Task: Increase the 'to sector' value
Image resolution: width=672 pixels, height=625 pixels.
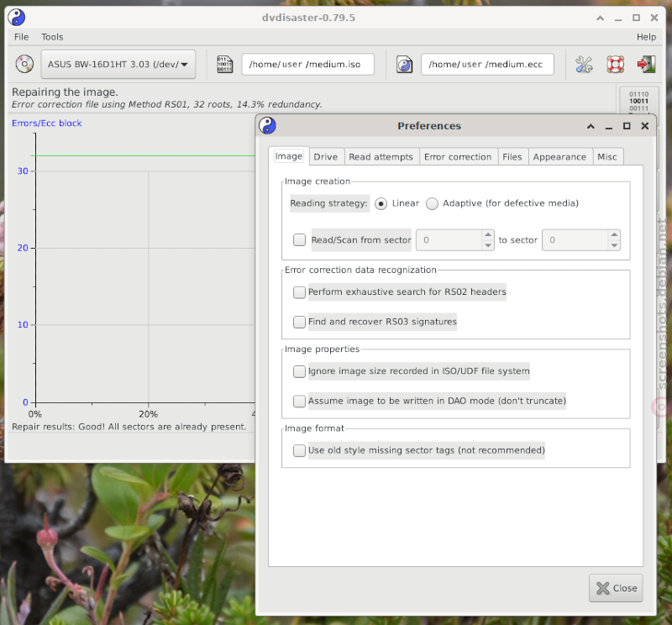Action: [614, 235]
